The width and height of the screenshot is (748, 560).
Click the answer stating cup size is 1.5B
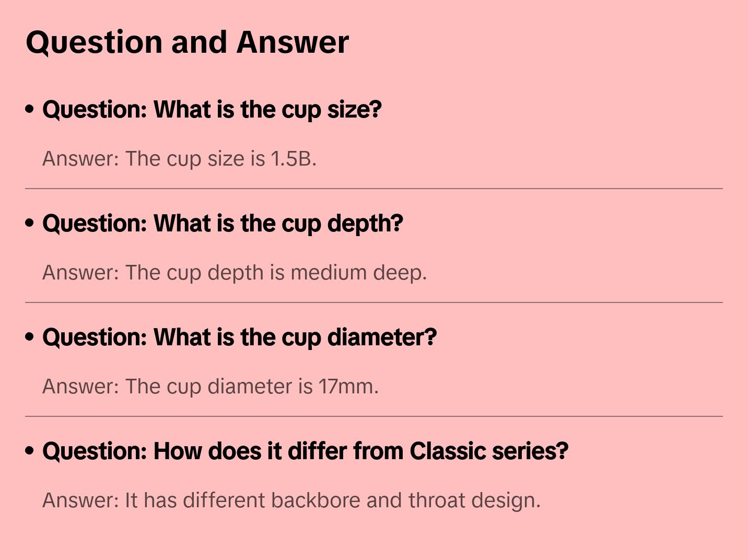pos(179,159)
